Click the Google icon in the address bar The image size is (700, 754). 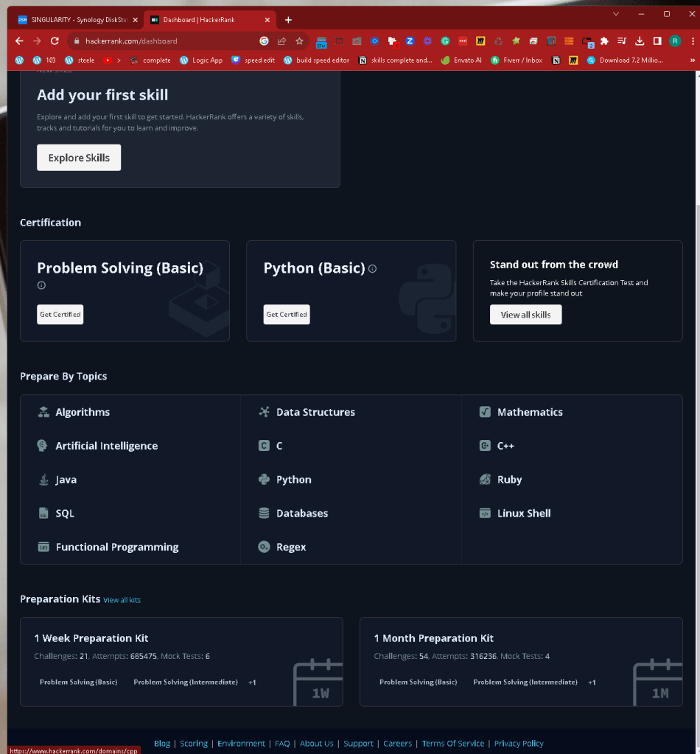click(264, 41)
